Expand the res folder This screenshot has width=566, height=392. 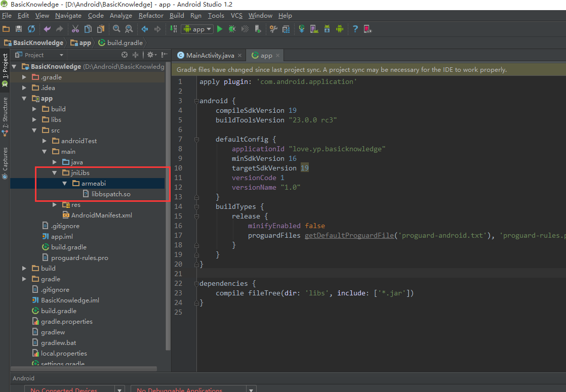tap(55, 205)
